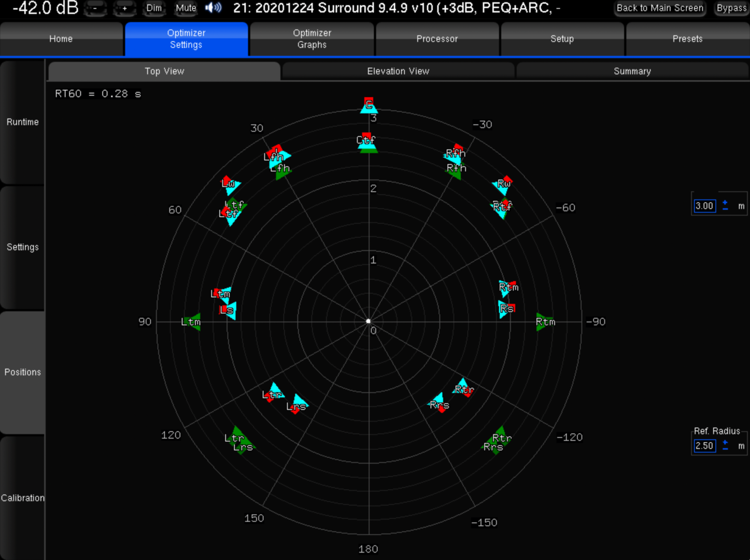Viewport: 750px width, 560px height.
Task: Open the Calibration side tab
Action: (22, 498)
